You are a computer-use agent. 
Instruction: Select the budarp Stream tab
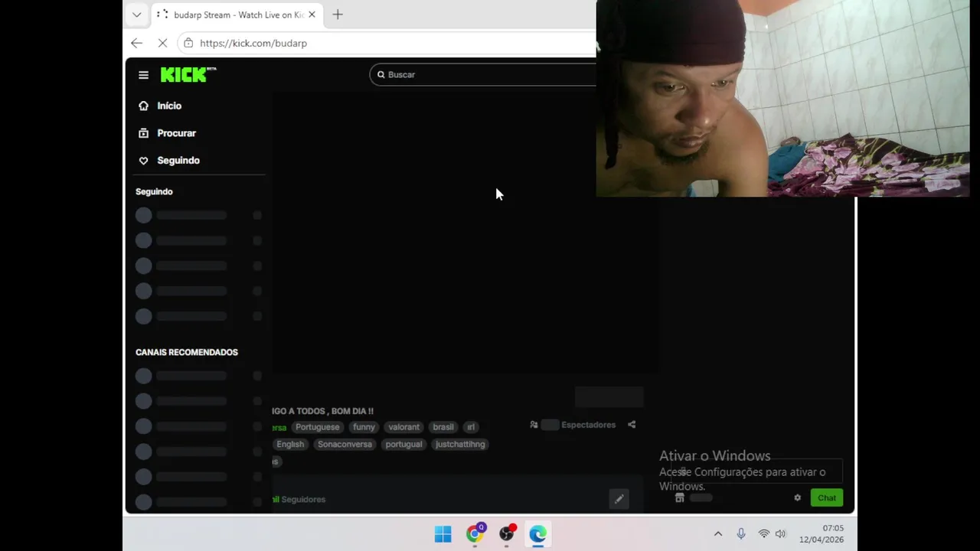click(237, 15)
